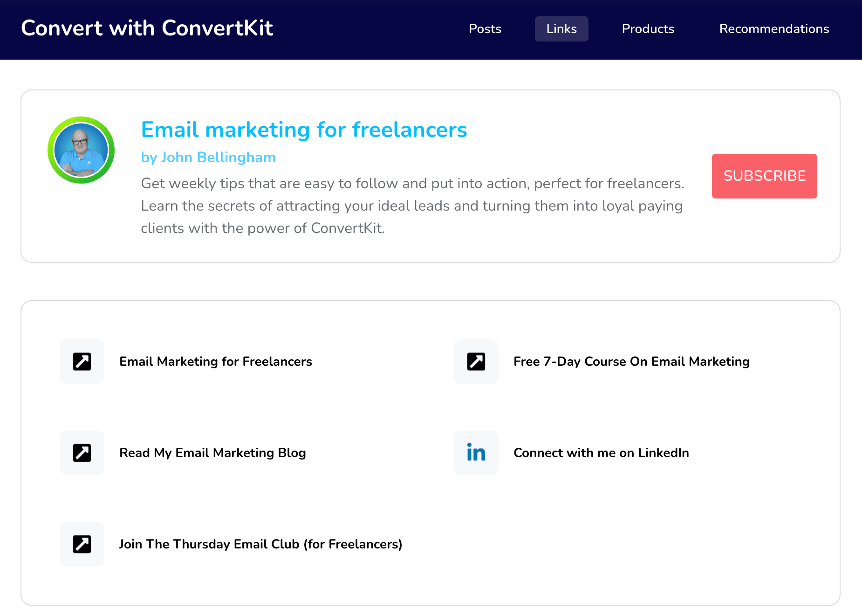This screenshot has width=862, height=616.
Task: Click the arrow icon beside Read My Email Marketing Blog
Action: coord(82,453)
